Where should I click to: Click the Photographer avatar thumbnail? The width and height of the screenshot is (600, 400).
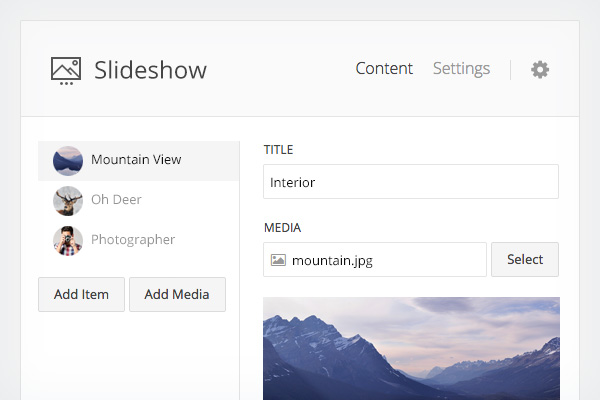coord(68,241)
